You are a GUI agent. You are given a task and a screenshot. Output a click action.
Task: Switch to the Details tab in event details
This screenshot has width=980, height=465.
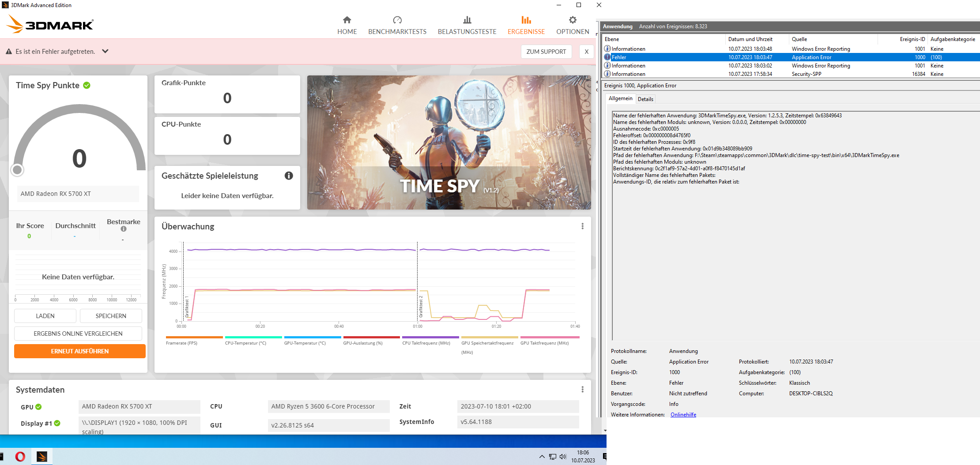(645, 99)
